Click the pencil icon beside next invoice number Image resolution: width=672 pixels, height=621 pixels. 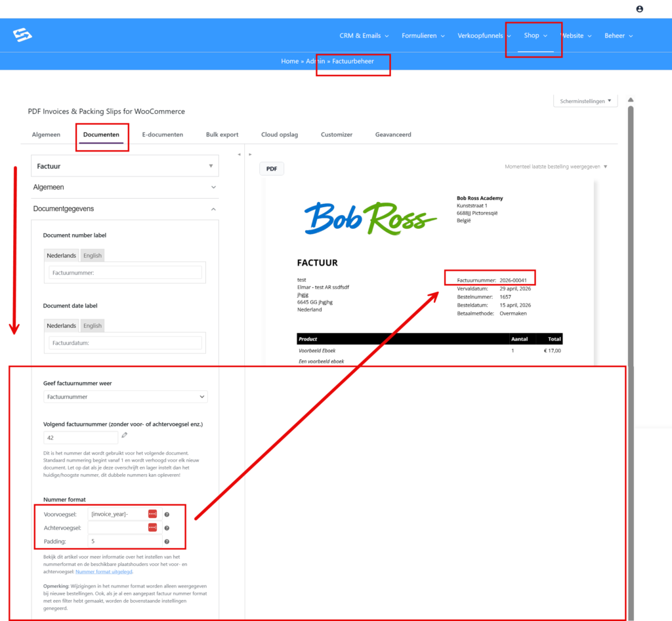pos(125,435)
